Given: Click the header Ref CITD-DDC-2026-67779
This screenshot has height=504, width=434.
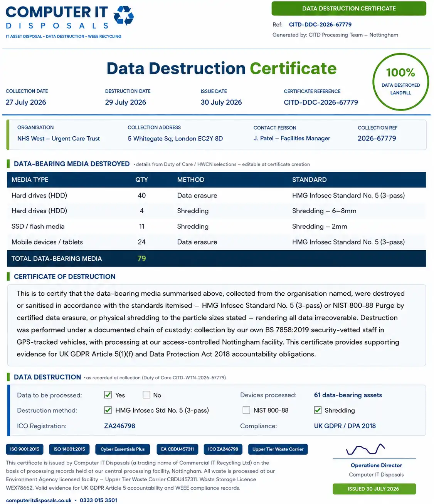Looking at the screenshot, I should coord(320,24).
